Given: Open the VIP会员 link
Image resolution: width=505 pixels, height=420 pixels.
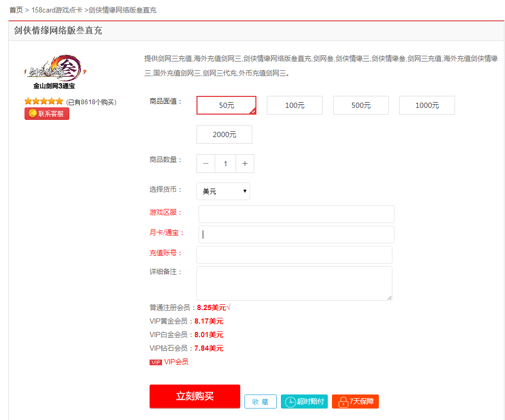Looking at the screenshot, I should pos(176,362).
